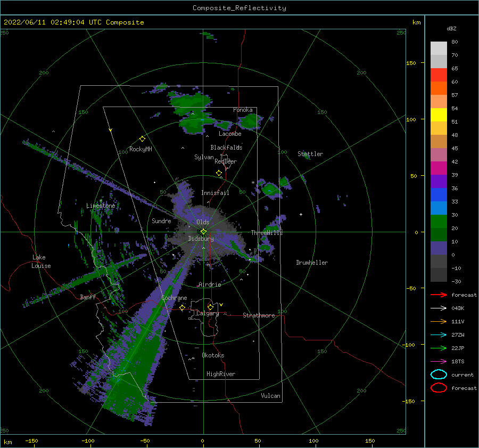Click the RockyMH label
Viewport: 479px width, 448px height.
point(141,149)
